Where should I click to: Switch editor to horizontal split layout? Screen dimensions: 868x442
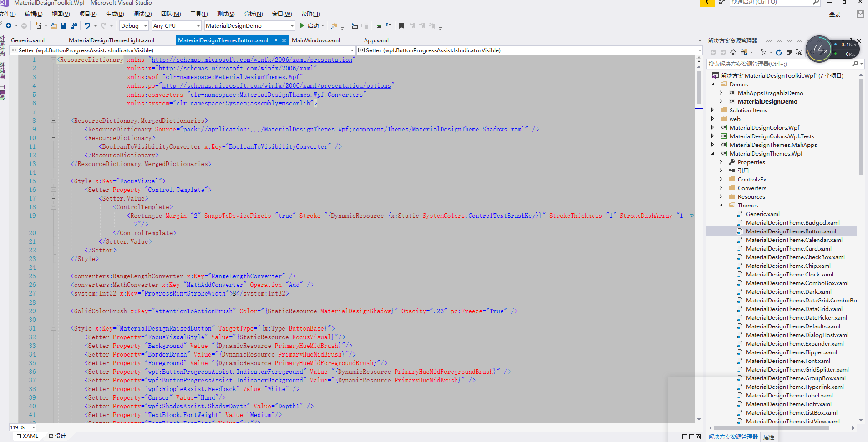[692, 437]
